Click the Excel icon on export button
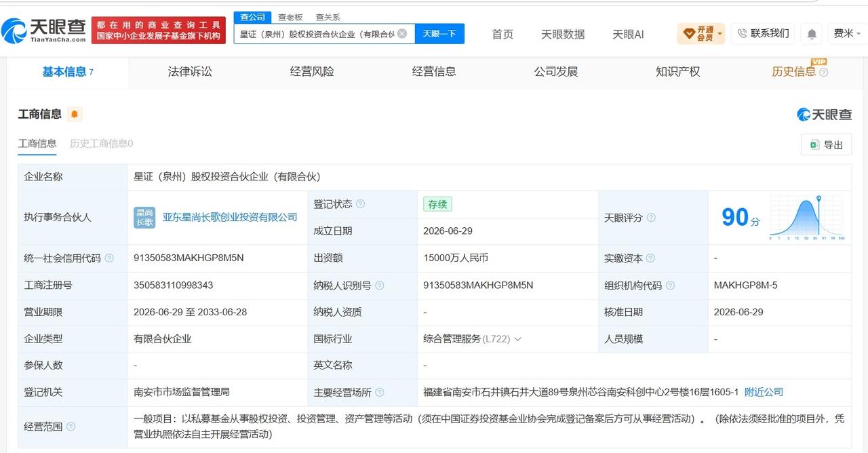 pos(814,144)
